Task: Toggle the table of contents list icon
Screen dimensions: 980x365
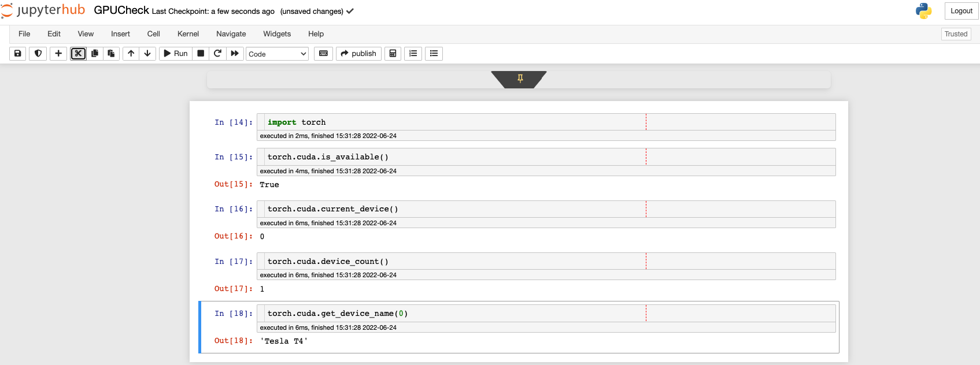Action: point(434,54)
